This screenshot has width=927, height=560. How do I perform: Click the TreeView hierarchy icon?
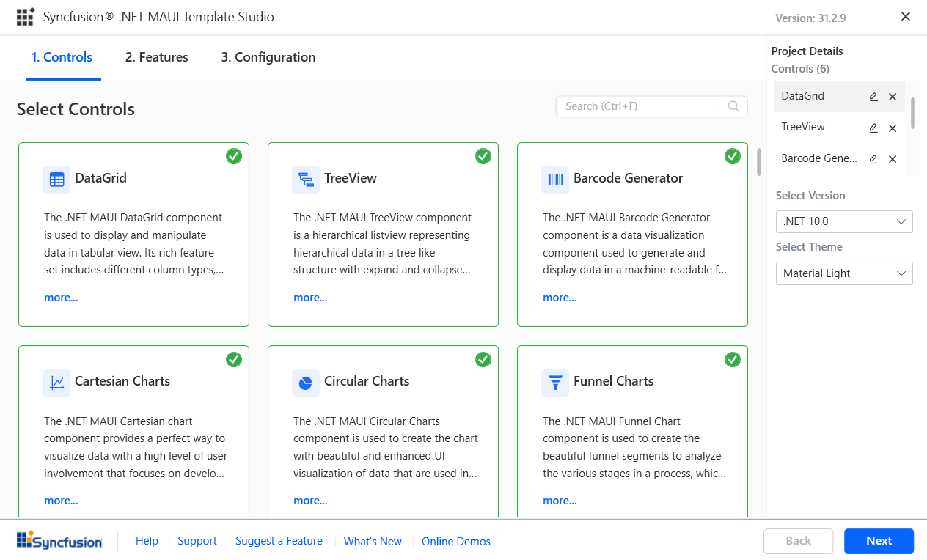point(306,179)
